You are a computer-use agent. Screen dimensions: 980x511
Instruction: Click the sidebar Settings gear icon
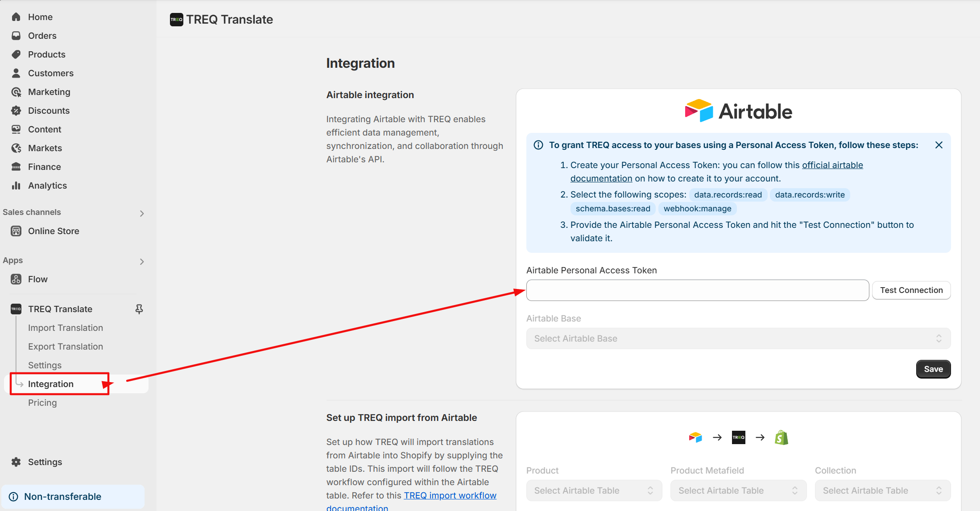(x=16, y=462)
